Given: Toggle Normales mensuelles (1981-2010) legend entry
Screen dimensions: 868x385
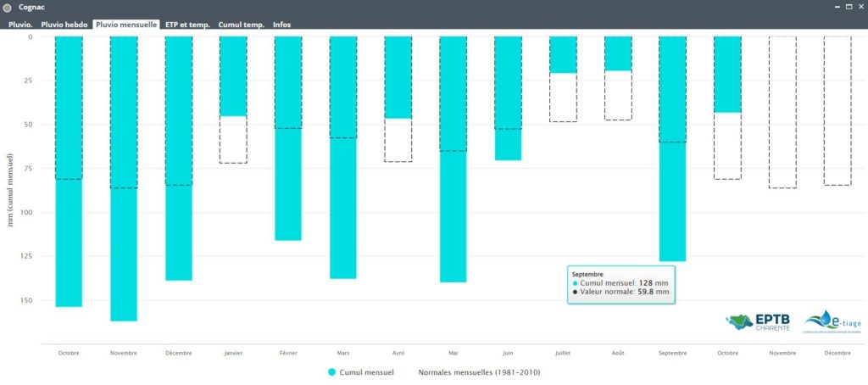Looking at the screenshot, I should [479, 372].
